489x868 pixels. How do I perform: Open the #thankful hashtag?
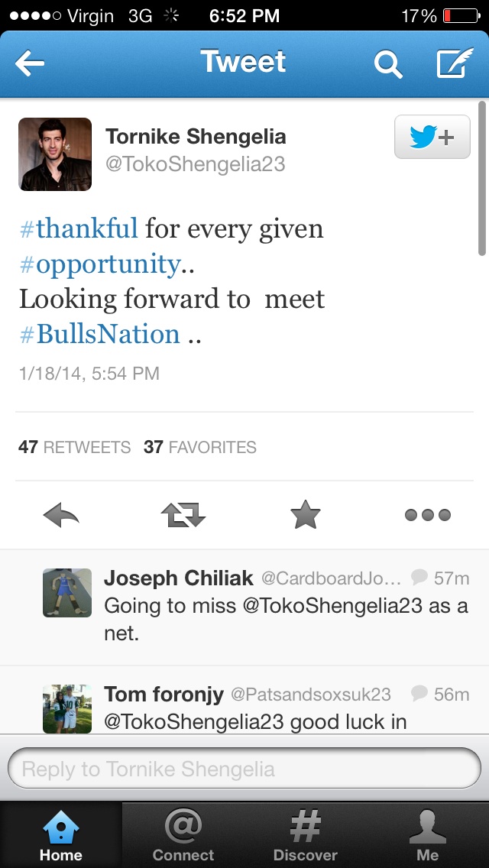pyautogui.click(x=79, y=228)
